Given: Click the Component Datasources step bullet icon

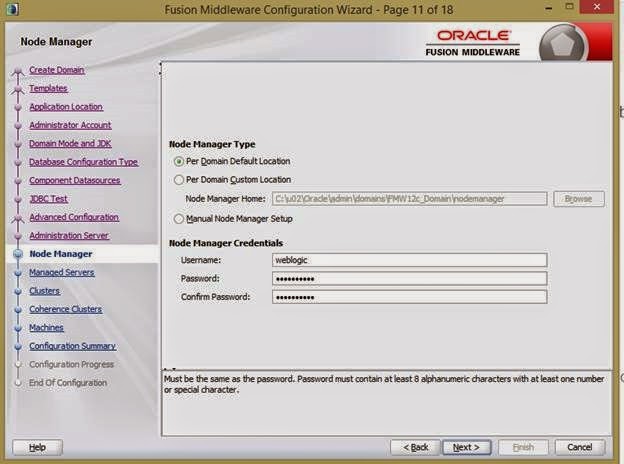Looking at the screenshot, I should click(18, 181).
